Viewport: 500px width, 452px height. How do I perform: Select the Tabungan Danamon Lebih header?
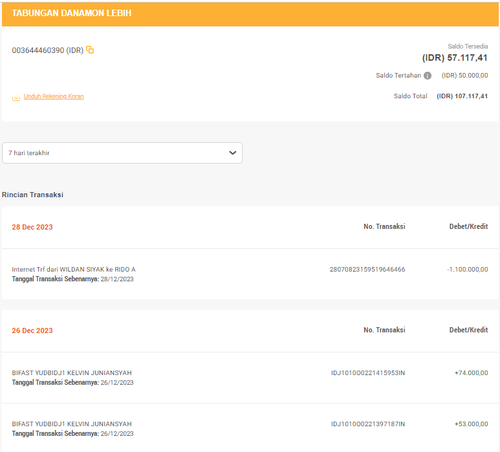(x=250, y=13)
